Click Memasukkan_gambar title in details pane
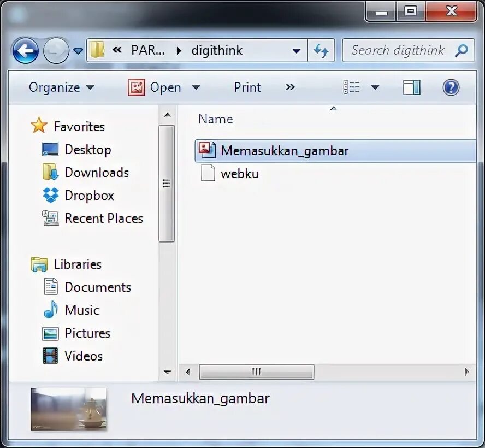Viewport: 485px width, 448px height. 200,398
